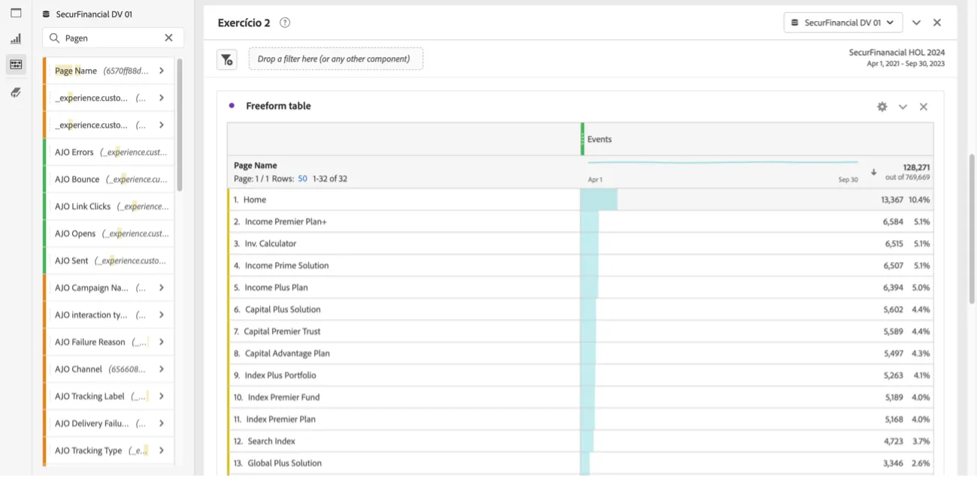Open the Visualizations bar-chart icon in the left rail
This screenshot has width=980, height=479.
(x=16, y=39)
